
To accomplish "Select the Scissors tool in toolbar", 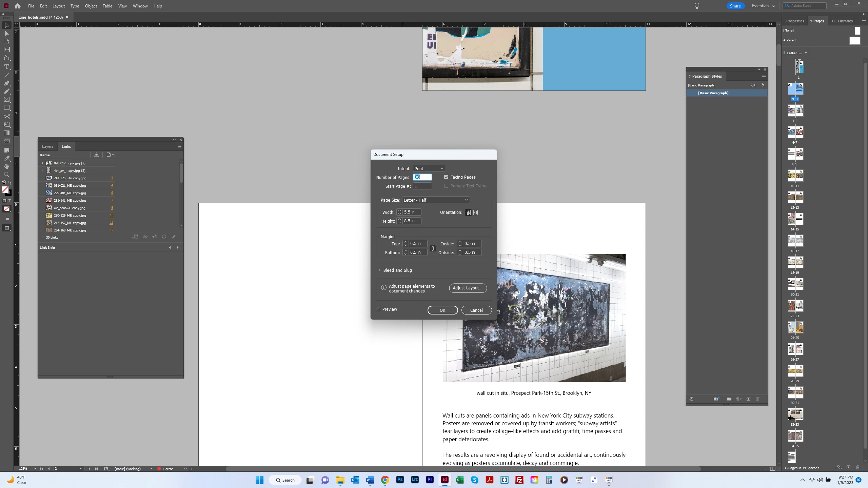I will pyautogui.click(x=6, y=116).
